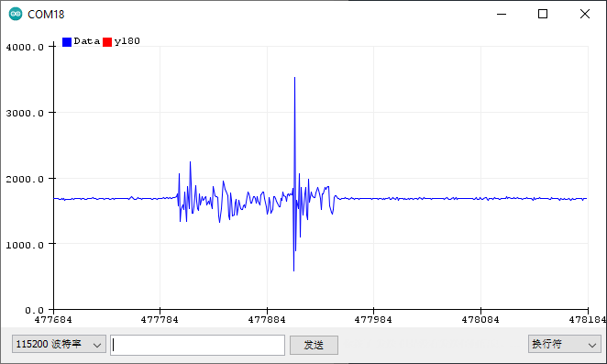Click the chevron arrow of baud rate box
607x364 pixels.
pos(97,345)
